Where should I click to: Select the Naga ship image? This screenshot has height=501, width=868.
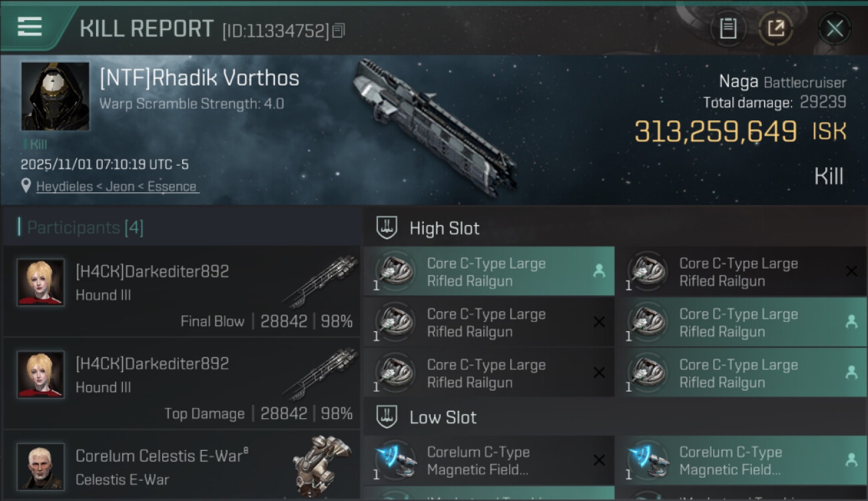coord(434,127)
